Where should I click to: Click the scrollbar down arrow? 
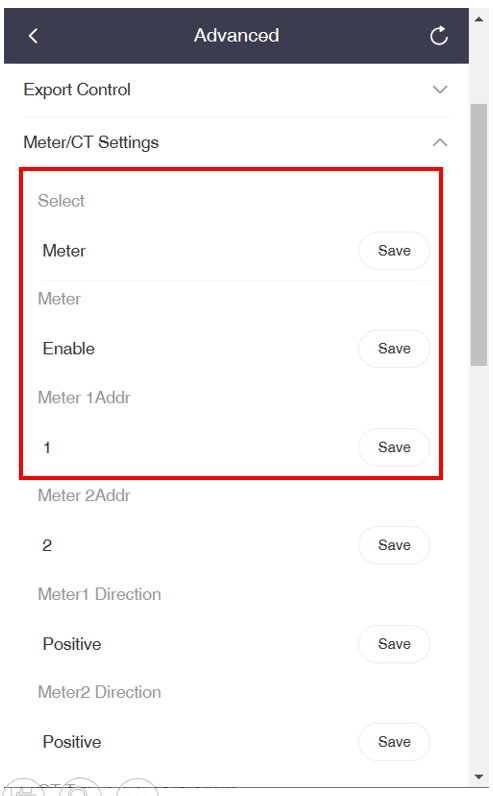click(479, 777)
